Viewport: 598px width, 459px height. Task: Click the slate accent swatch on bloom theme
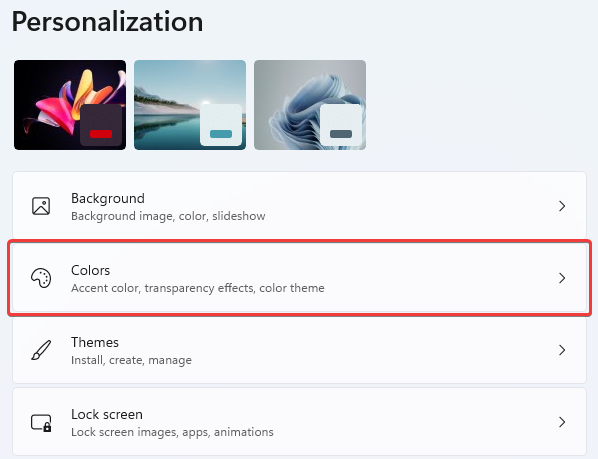pos(341,134)
